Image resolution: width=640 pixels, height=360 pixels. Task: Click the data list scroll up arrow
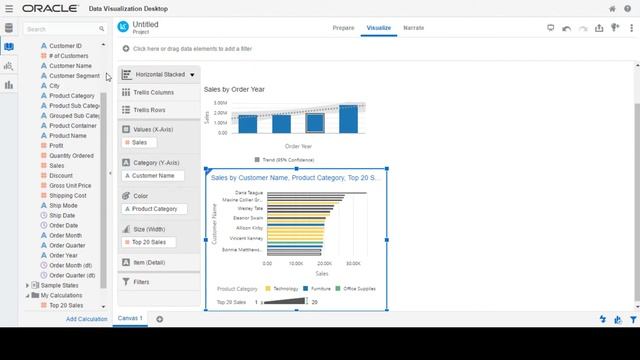[x=103, y=44]
